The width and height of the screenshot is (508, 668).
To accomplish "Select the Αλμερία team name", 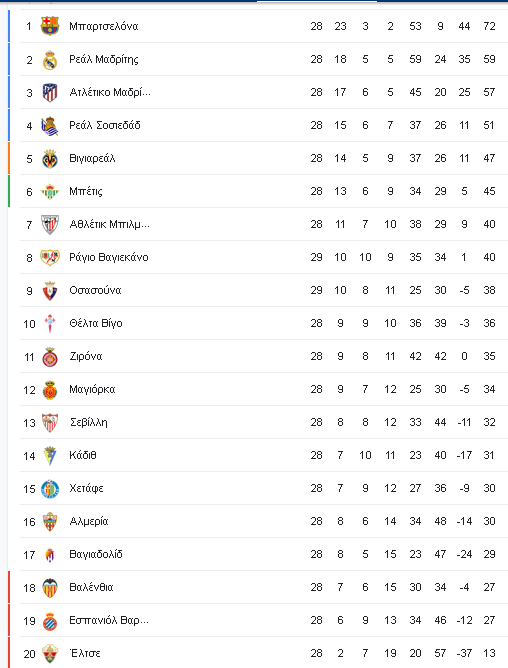I will point(89,521).
